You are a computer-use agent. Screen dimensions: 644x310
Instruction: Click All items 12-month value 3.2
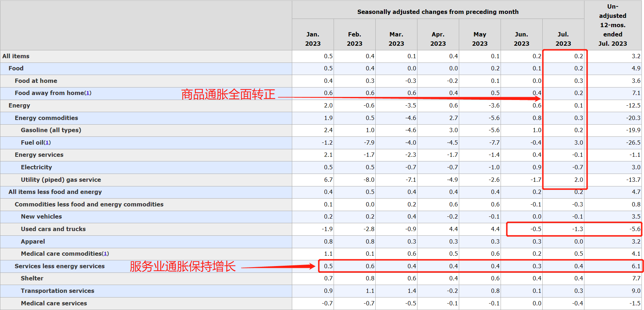[636, 56]
